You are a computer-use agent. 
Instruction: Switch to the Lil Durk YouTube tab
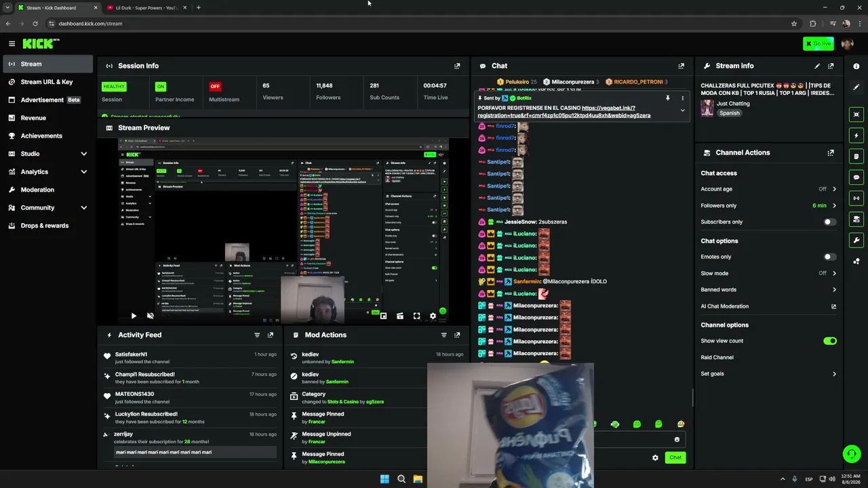tap(145, 7)
